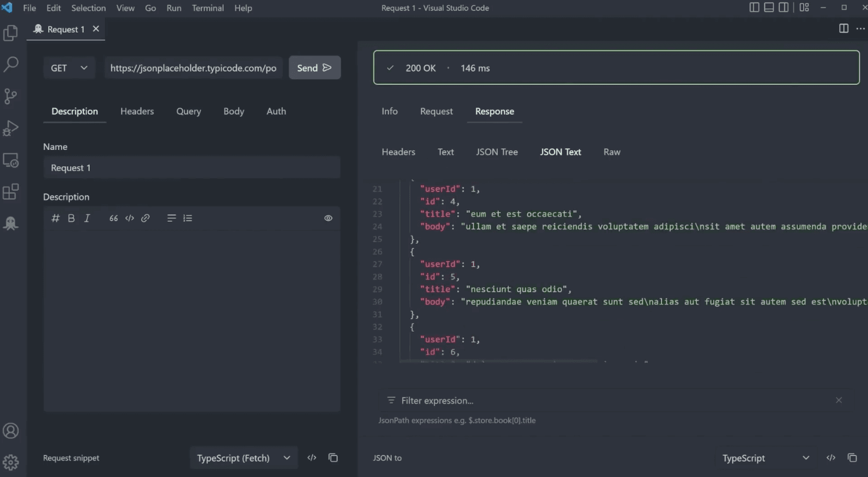This screenshot has height=477, width=868.
Task: Switch to the Auth tab
Action: coord(276,111)
